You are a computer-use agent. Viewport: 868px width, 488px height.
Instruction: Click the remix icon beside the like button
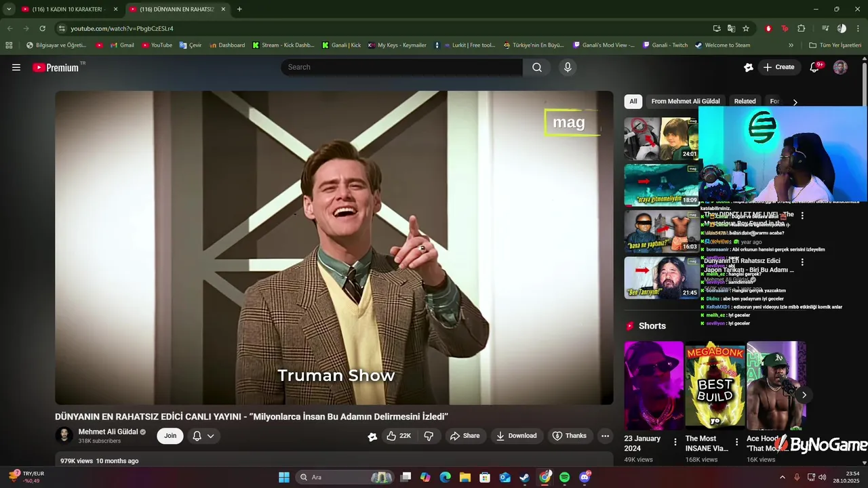point(372,436)
